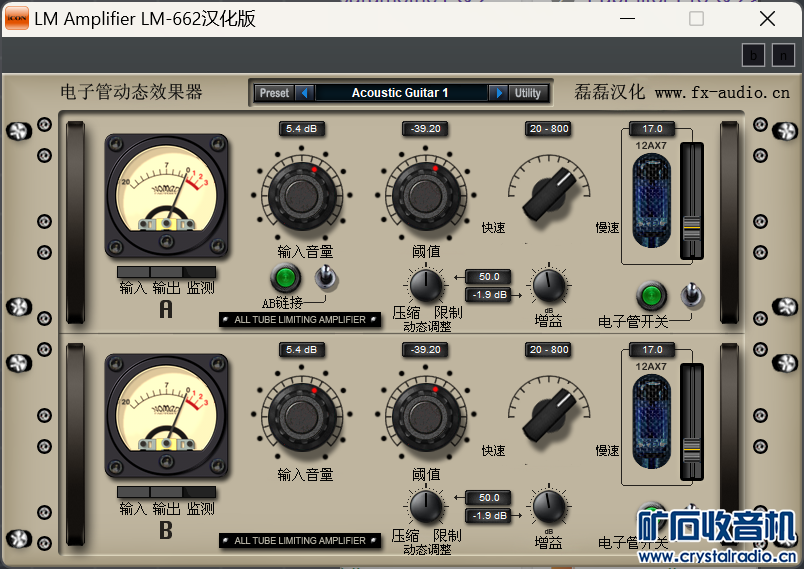Screen dimensions: 804x569
Task: Click channel A ALL TUBE LIMITING AMPLIFIER plate
Action: pyautogui.click(x=300, y=320)
